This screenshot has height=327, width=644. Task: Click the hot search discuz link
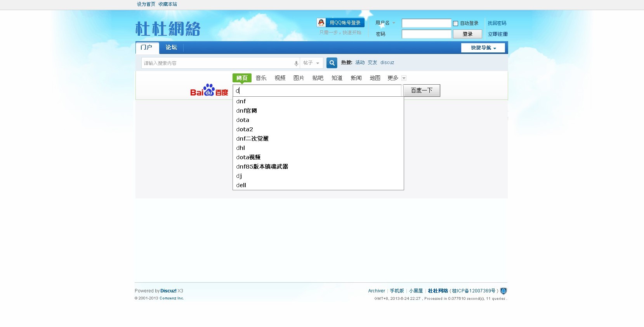[387, 63]
